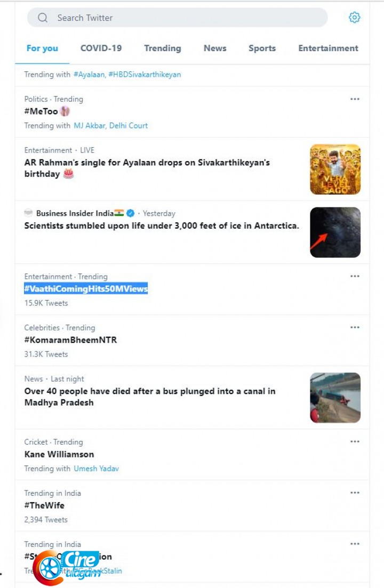Click Business Insider India verified badge
This screenshot has width=384, height=588.
pos(131,213)
